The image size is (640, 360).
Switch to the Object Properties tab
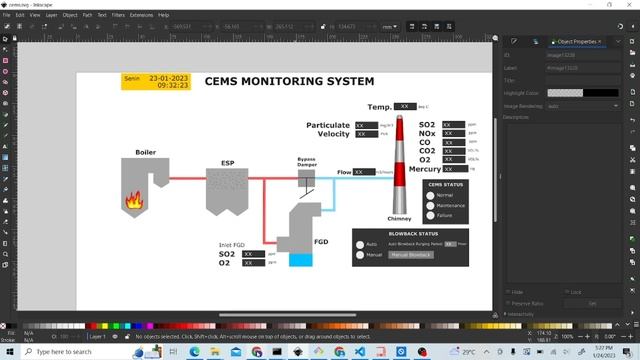click(x=576, y=42)
